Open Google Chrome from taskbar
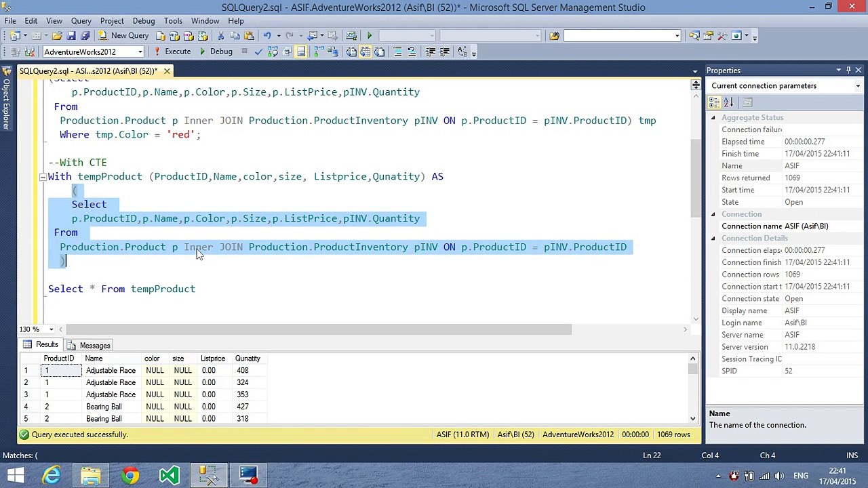Image resolution: width=868 pixels, height=488 pixels. [130, 475]
